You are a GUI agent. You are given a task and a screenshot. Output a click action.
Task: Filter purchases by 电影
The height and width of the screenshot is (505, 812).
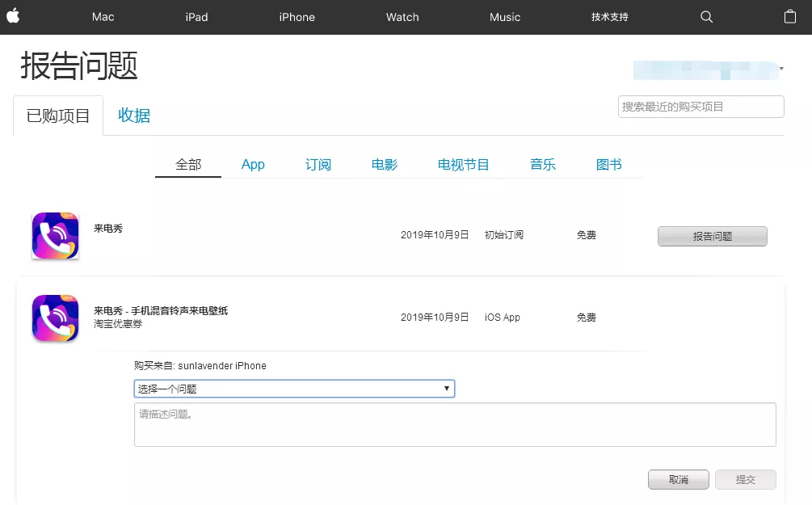tap(385, 165)
